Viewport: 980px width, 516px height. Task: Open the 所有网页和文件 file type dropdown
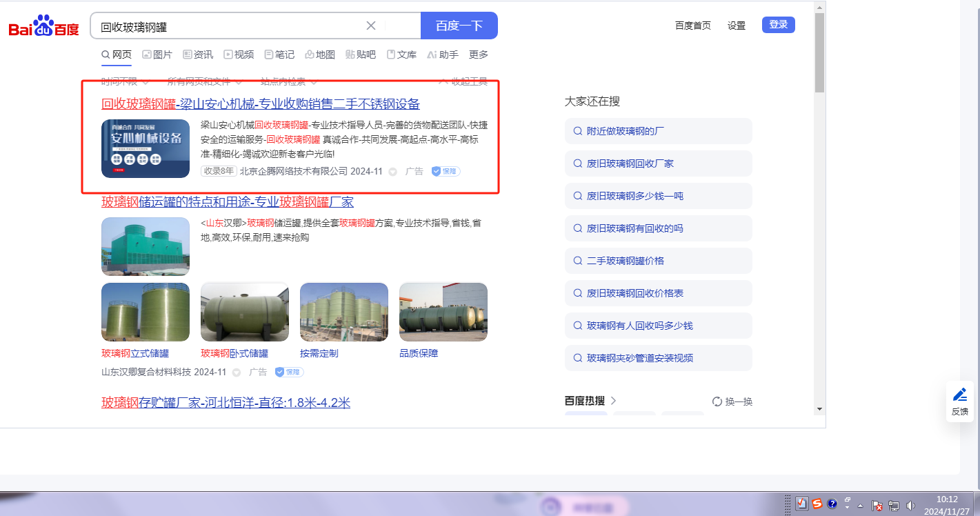pyautogui.click(x=204, y=81)
